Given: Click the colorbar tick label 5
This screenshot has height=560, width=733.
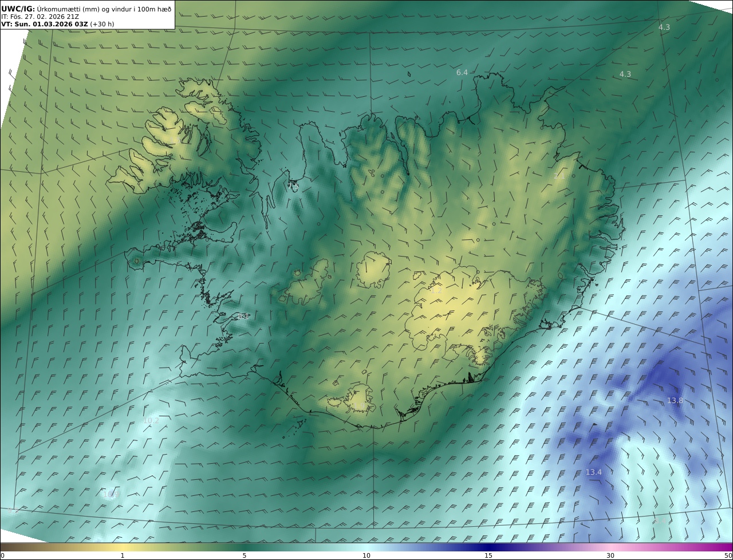Looking at the screenshot, I should pos(245,555).
